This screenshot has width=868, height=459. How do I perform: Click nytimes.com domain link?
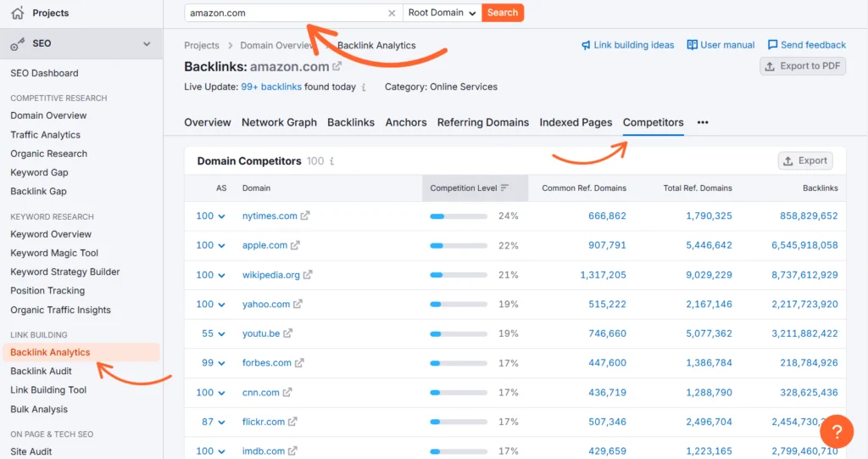pyautogui.click(x=270, y=216)
